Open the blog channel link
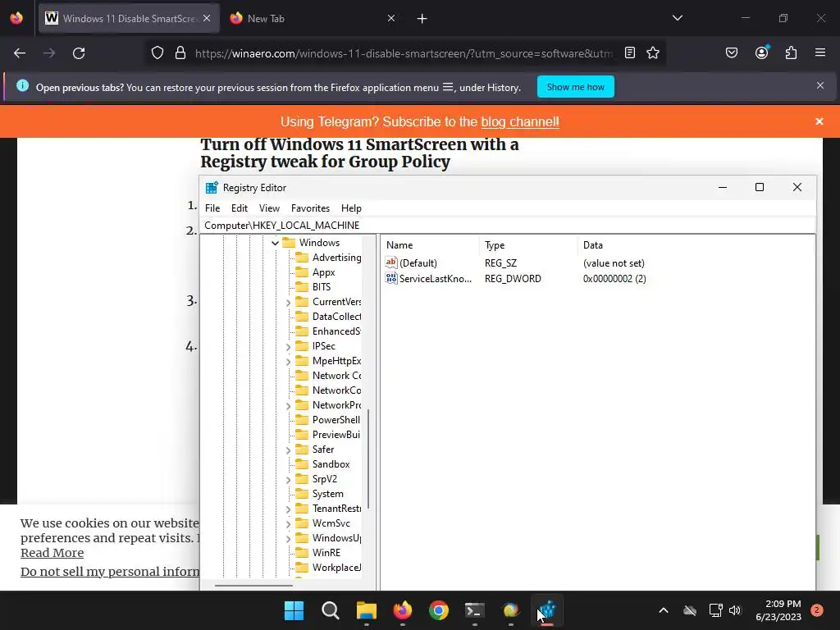Viewport: 840px width, 630px height. coord(519,122)
